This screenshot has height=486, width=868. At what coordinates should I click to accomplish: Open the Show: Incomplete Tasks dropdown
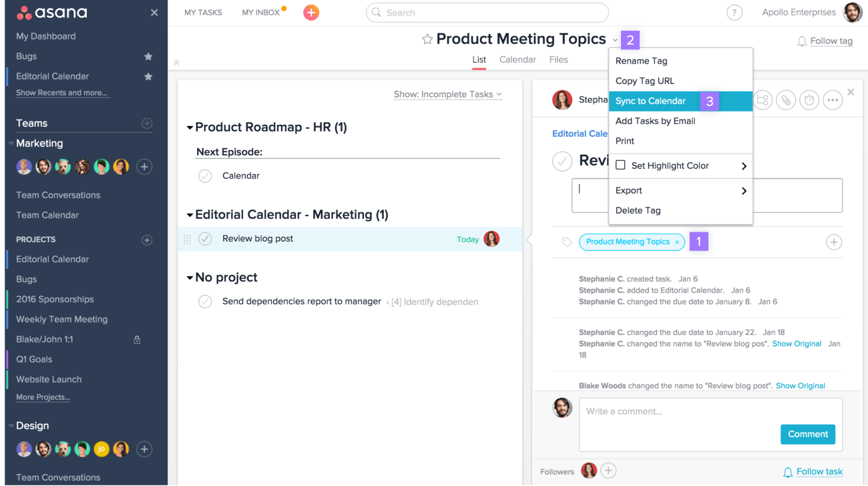pos(447,95)
